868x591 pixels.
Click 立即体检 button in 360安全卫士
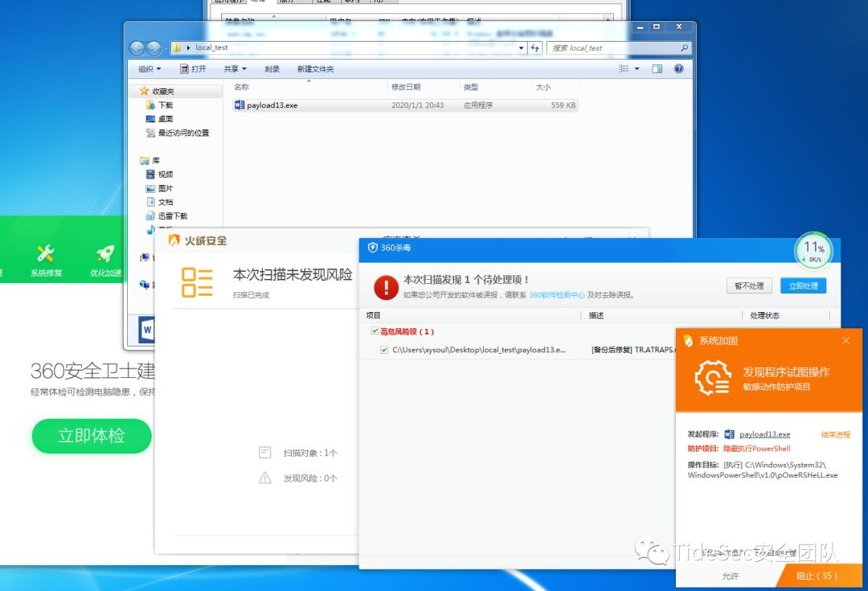click(x=92, y=436)
